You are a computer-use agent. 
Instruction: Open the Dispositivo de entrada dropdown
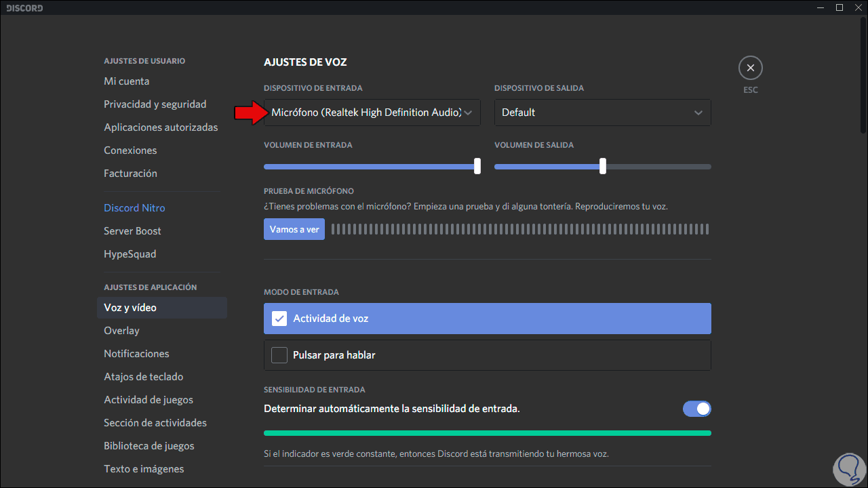(x=372, y=113)
